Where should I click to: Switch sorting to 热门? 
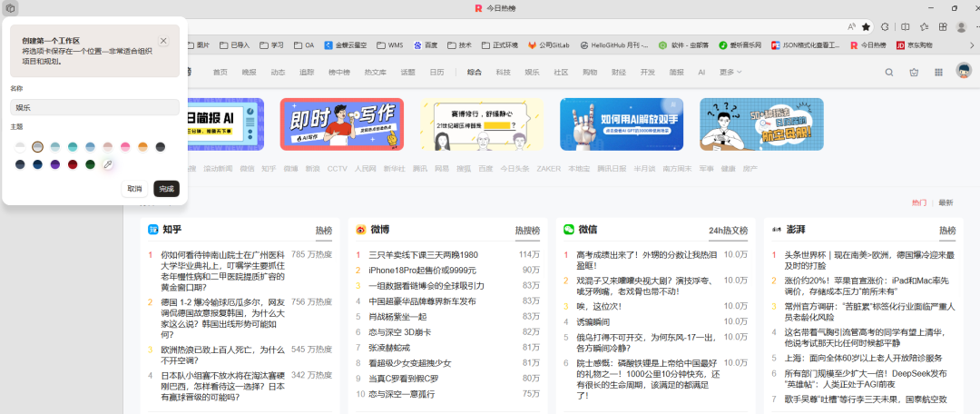coord(918,203)
